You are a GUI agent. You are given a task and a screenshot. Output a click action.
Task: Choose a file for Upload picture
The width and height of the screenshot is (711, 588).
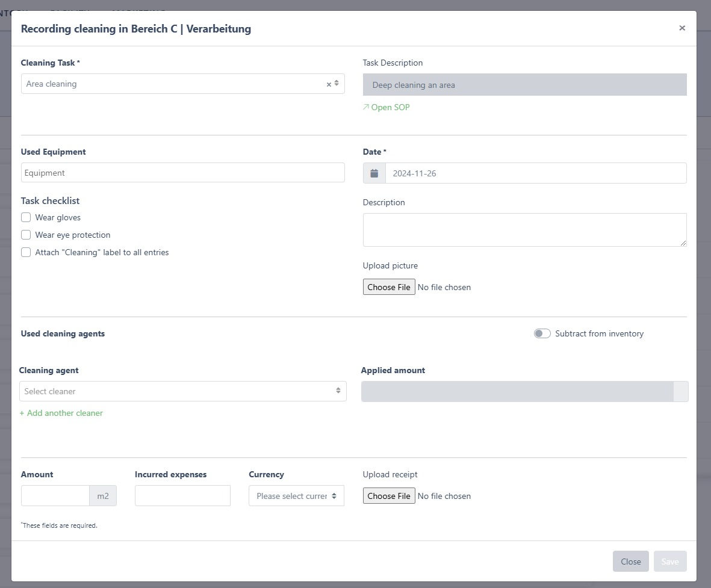(x=389, y=287)
